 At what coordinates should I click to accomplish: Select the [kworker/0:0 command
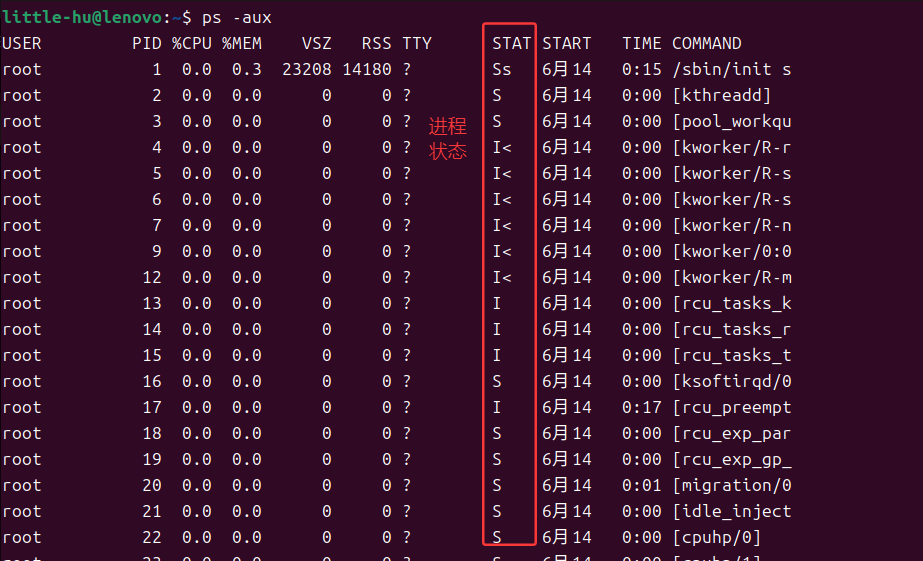click(x=732, y=251)
